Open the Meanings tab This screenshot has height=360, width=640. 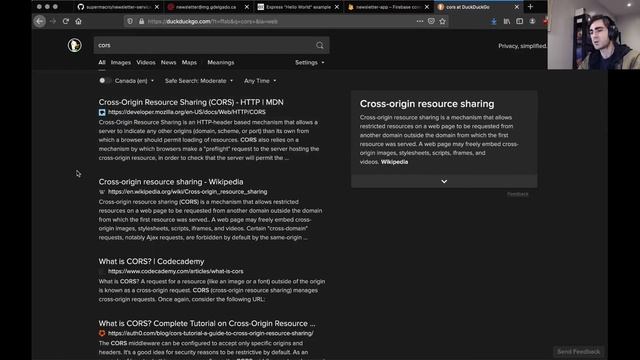221,62
